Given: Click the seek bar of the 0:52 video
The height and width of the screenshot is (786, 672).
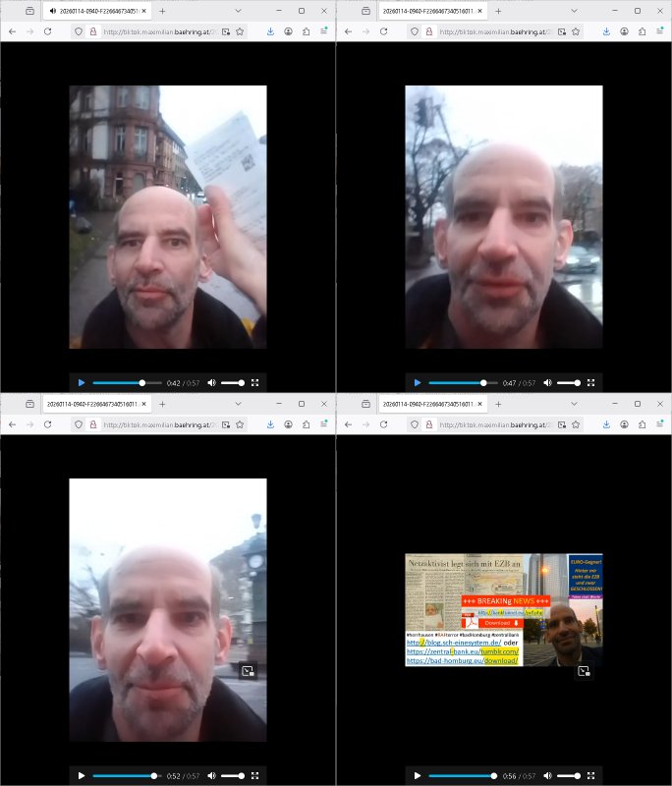Looking at the screenshot, I should click(x=123, y=775).
